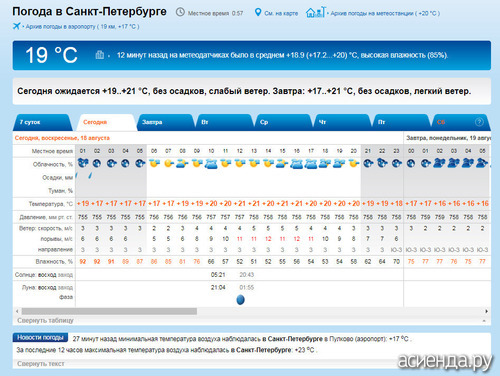
Task: Click the cloudiness icon for hour 15
Action: point(282,163)
